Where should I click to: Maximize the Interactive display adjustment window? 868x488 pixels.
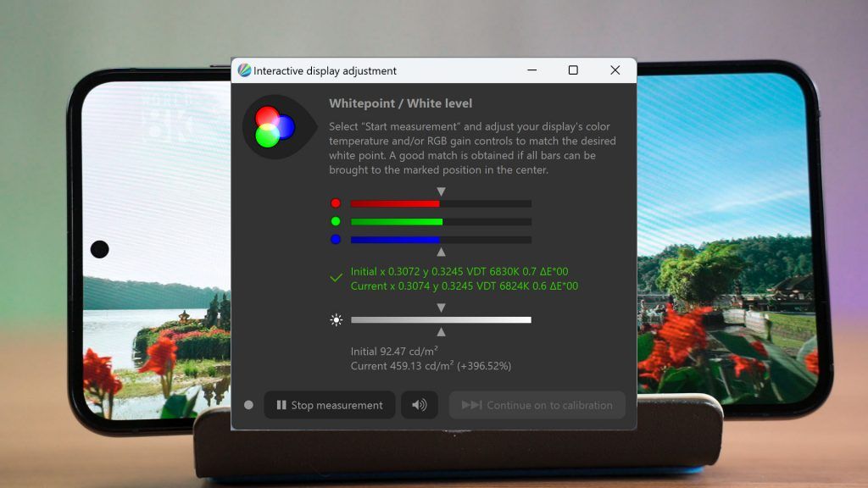pyautogui.click(x=573, y=70)
